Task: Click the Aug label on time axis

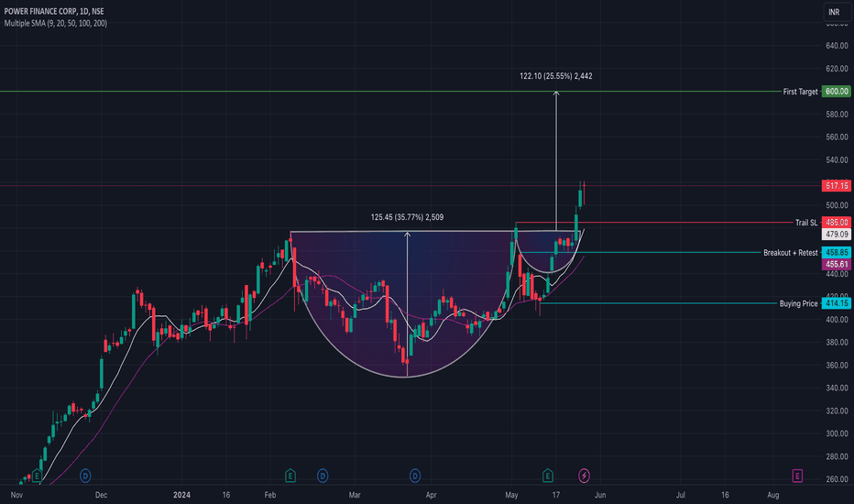Action: (x=772, y=495)
